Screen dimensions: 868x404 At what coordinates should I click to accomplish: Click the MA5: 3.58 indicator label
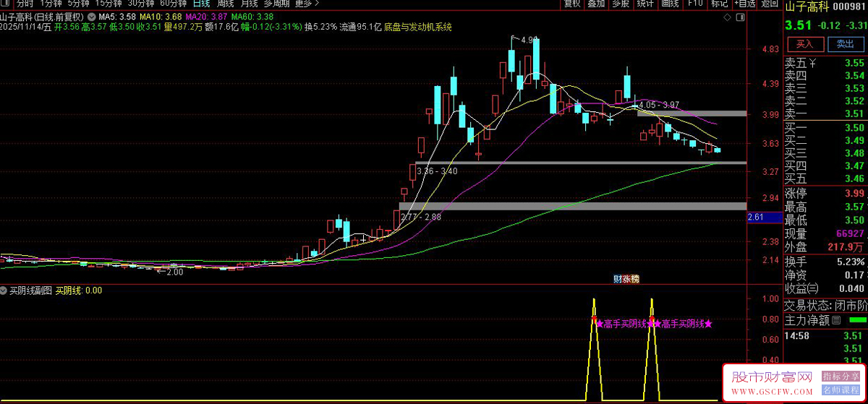point(116,17)
